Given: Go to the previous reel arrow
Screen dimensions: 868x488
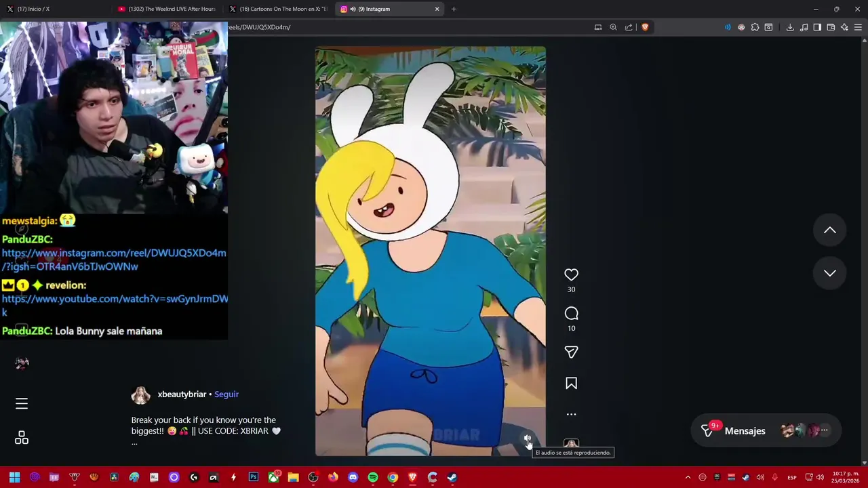Looking at the screenshot, I should coord(829,230).
